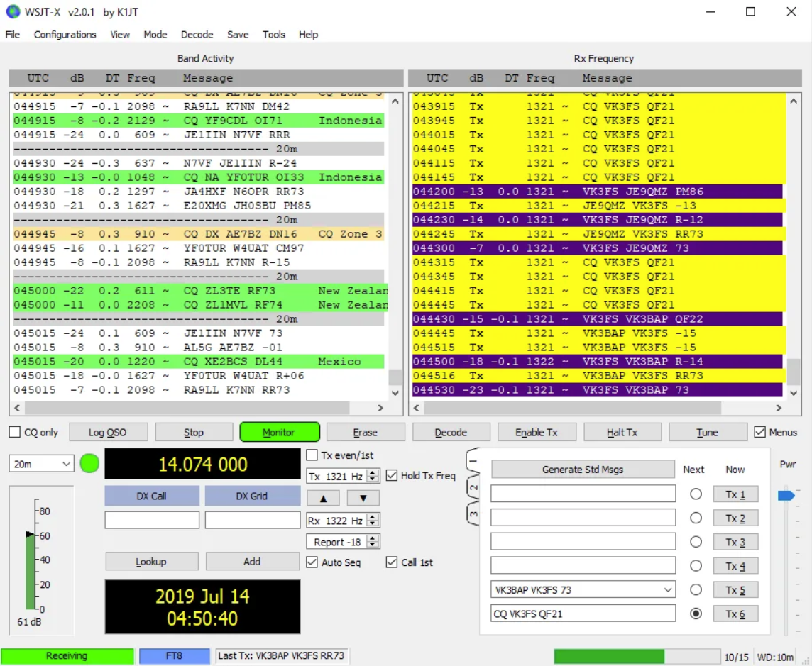Click the Pwr slider handle
Viewport: 812px width, 666px height.
785,496
